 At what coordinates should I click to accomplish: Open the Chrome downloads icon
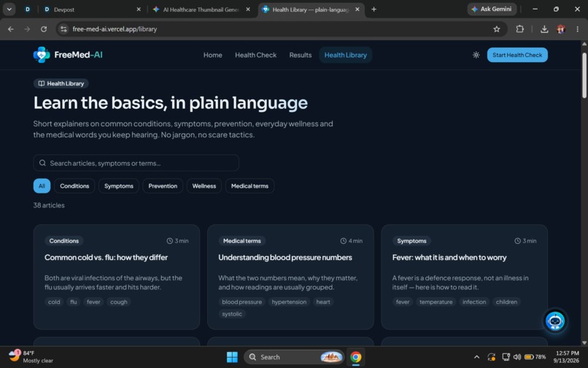pyautogui.click(x=544, y=29)
